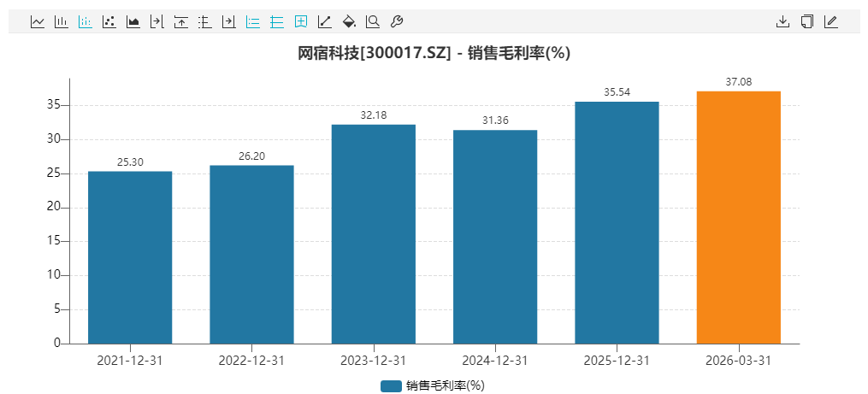
Task: Click the paint bucket fill icon
Action: pyautogui.click(x=349, y=21)
